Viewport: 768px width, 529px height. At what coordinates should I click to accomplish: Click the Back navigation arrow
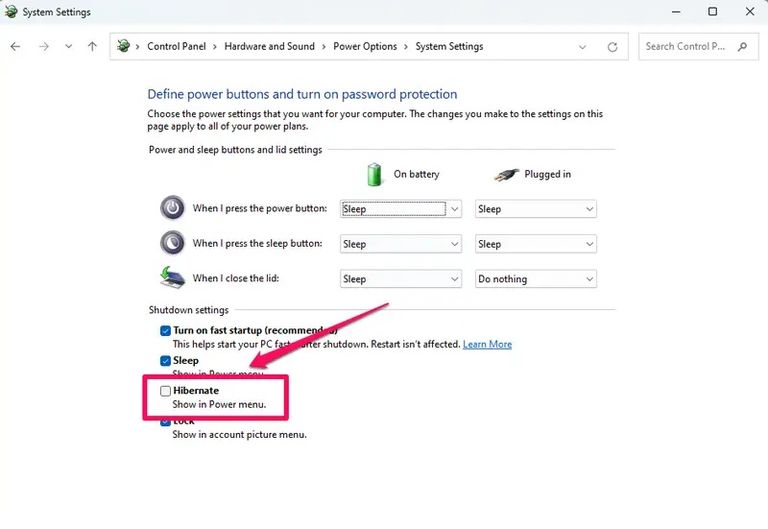point(15,47)
